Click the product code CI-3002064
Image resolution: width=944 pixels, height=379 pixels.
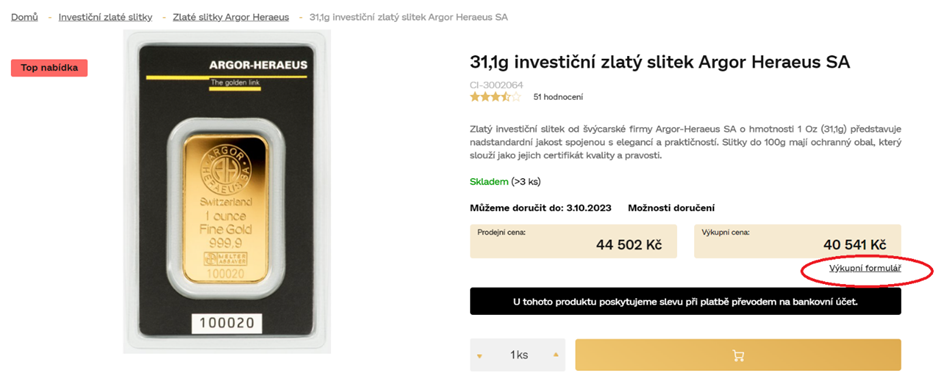497,85
